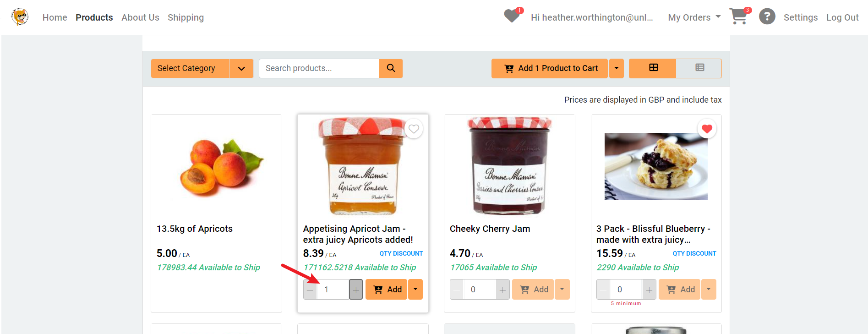
Task: View the QTY DISCOUNT link on Apricot Jam
Action: tap(400, 253)
